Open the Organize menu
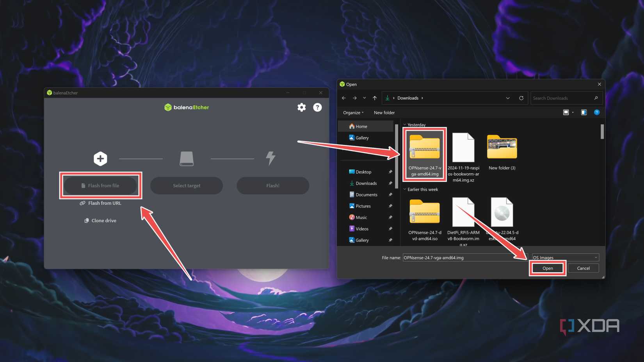 pyautogui.click(x=353, y=113)
